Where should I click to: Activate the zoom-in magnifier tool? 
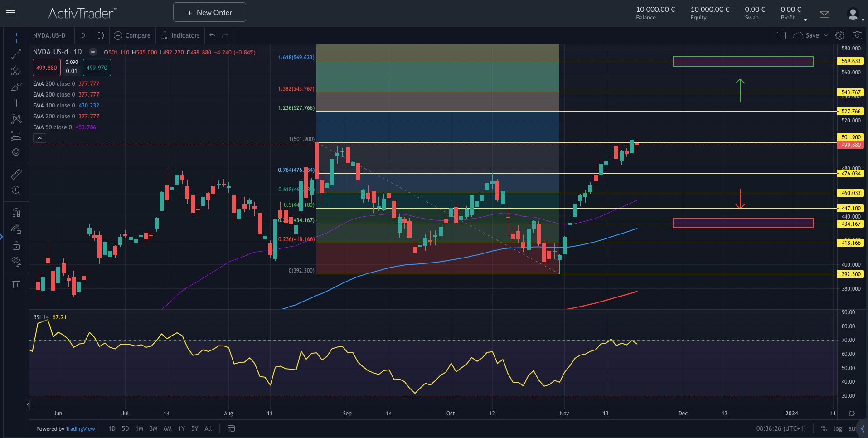click(16, 190)
